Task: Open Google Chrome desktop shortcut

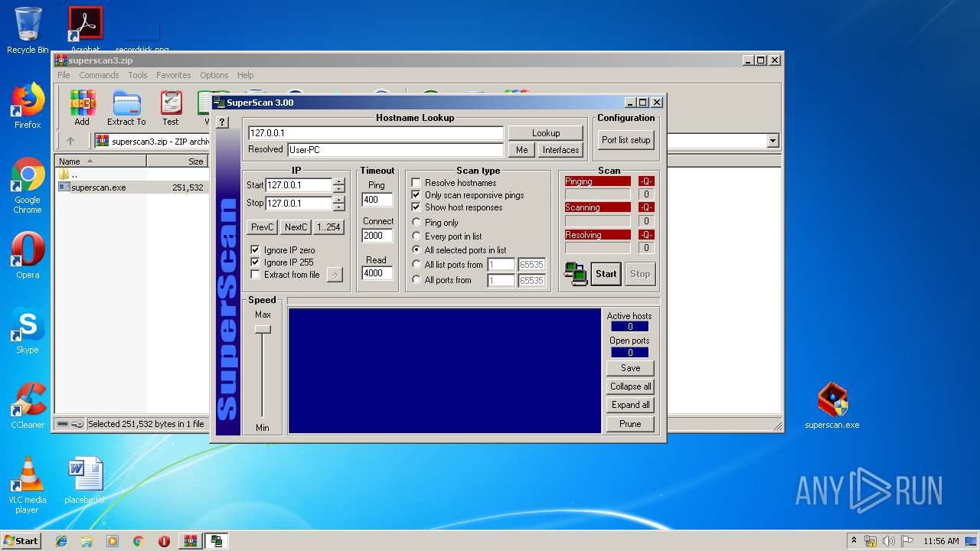Action: [28, 185]
